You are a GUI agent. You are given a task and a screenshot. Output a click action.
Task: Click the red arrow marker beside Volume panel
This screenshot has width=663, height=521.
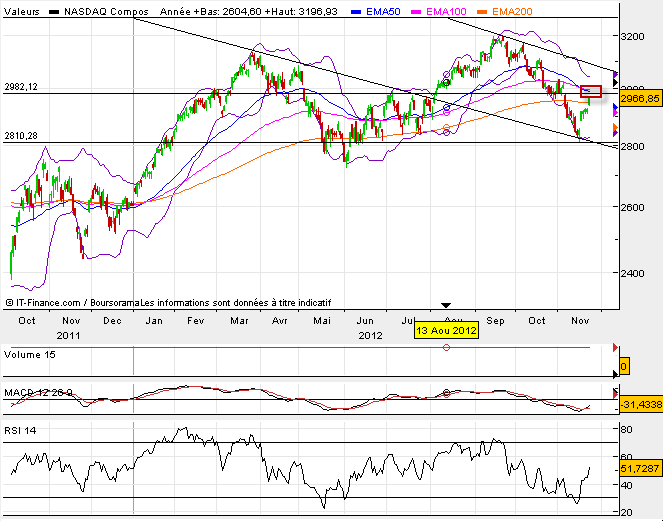click(x=615, y=347)
